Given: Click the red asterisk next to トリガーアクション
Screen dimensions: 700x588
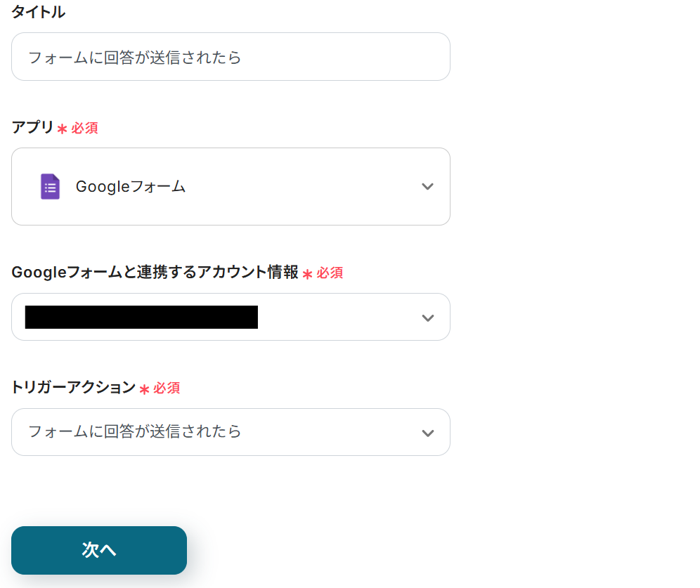Looking at the screenshot, I should pyautogui.click(x=144, y=389).
